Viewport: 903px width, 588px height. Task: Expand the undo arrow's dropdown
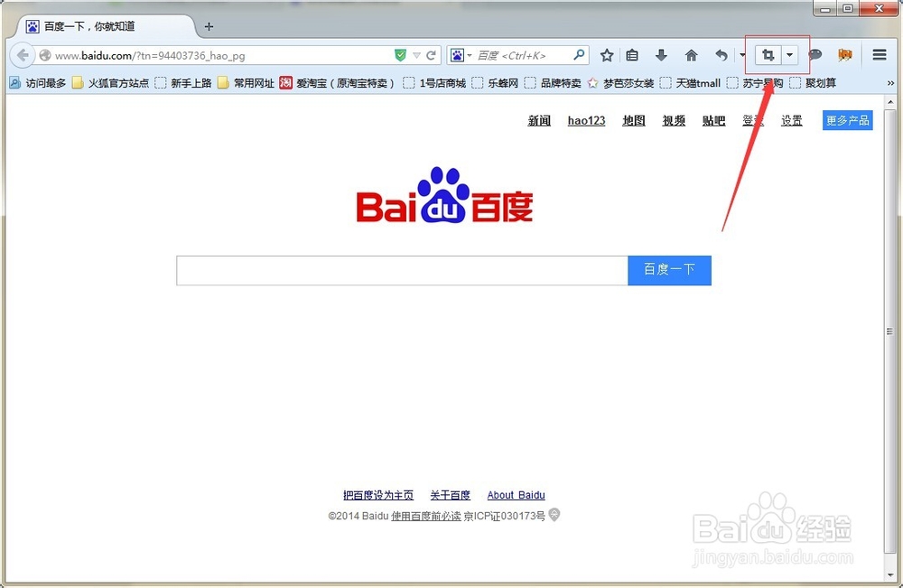742,55
